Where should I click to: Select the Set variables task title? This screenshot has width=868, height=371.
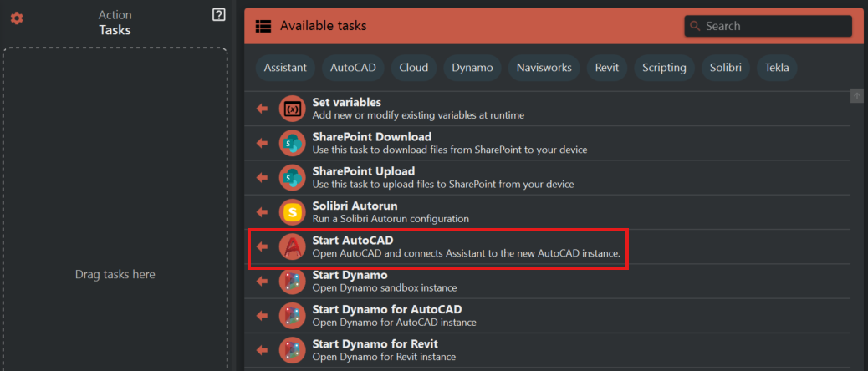pos(346,102)
